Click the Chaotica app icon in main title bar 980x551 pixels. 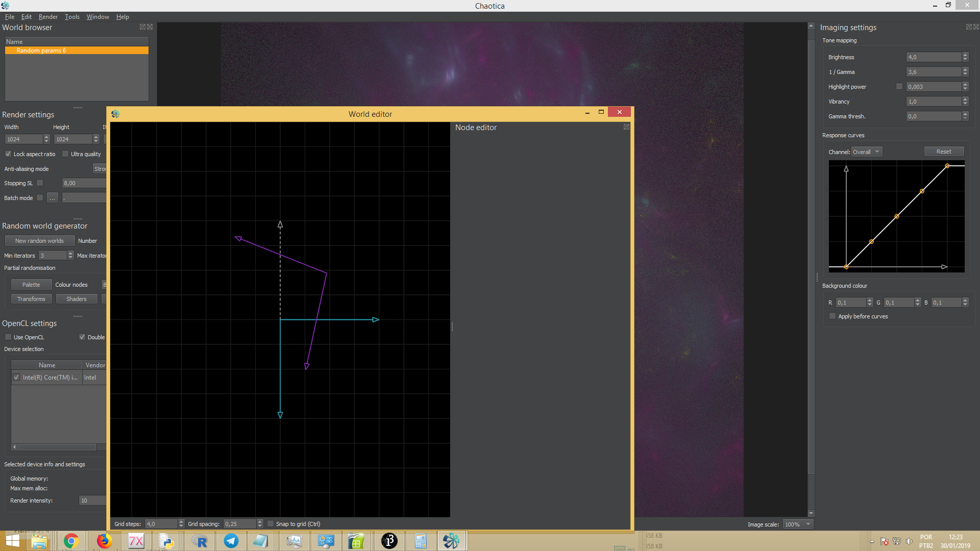click(5, 6)
